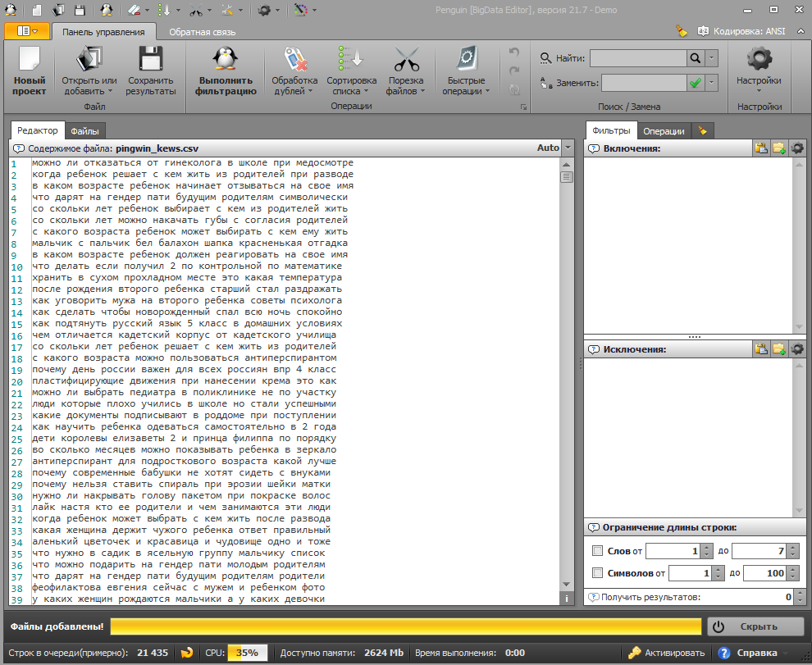The height and width of the screenshot is (665, 812).
Task: Select the Фильтры tab
Action: pos(611,130)
